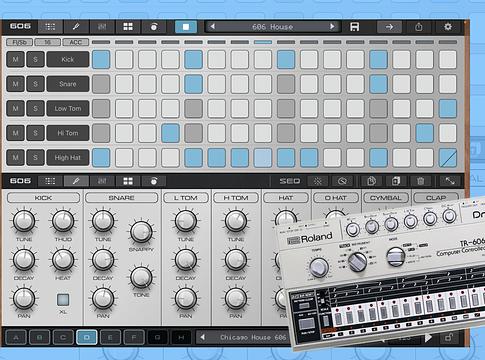
Task: Click the ACC accent button
Action: (x=76, y=42)
